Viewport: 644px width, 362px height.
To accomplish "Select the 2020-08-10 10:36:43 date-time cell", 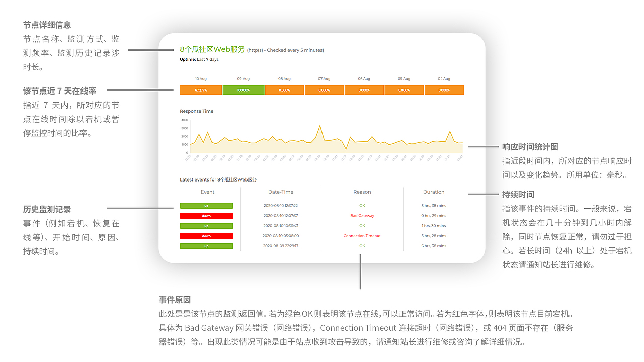I will click(x=281, y=226).
